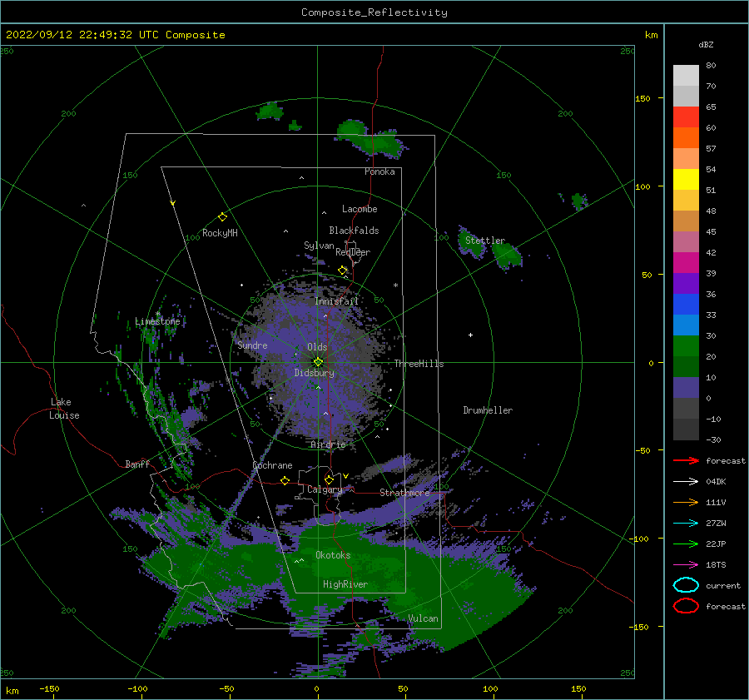Pick the slate violet 0-10 dBZ swatch
749x700 pixels.
686,388
